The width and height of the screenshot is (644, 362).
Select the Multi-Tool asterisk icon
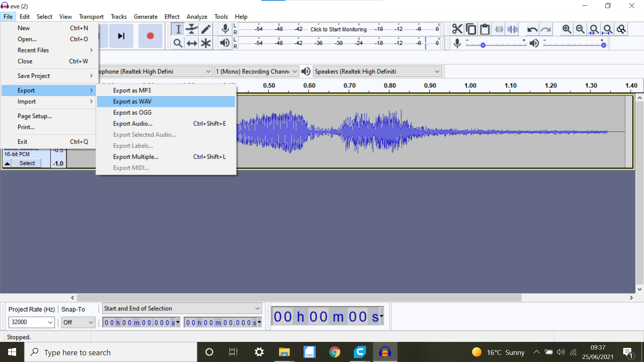click(x=206, y=43)
